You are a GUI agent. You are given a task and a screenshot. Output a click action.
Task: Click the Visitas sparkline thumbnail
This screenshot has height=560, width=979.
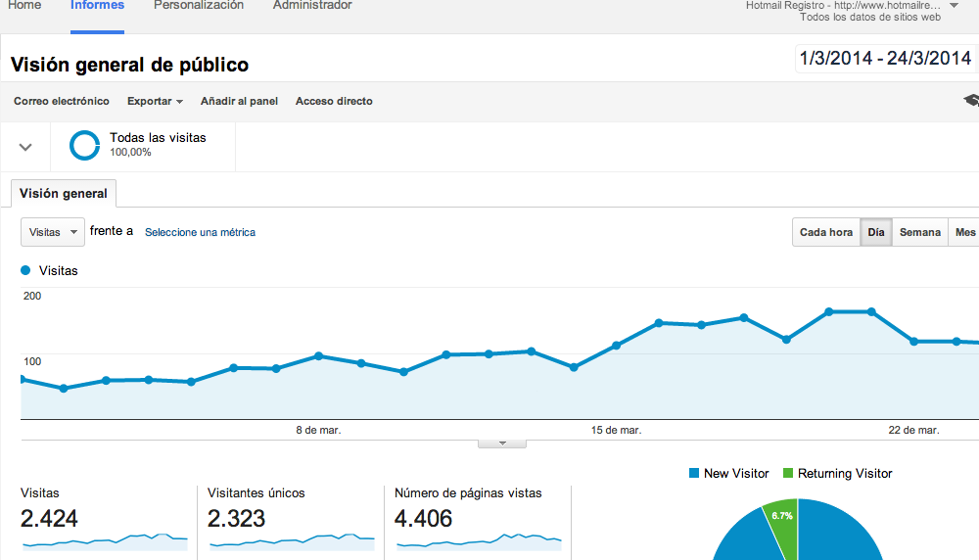(105, 542)
